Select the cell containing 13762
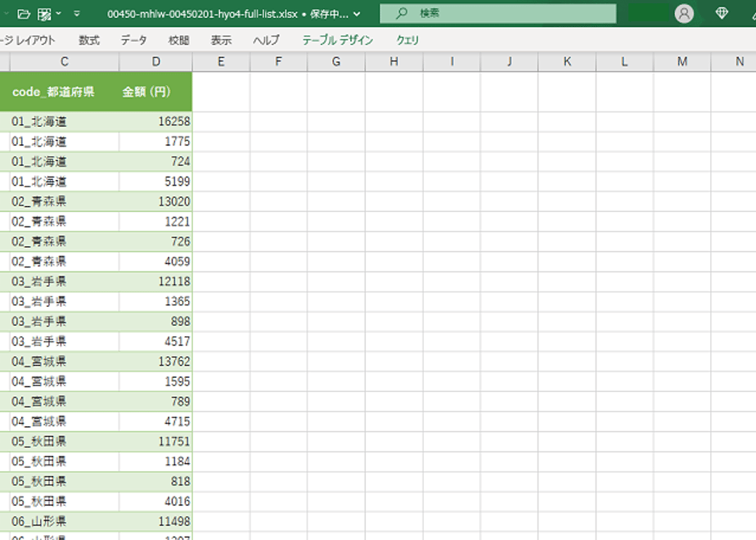756x540 pixels. [155, 362]
